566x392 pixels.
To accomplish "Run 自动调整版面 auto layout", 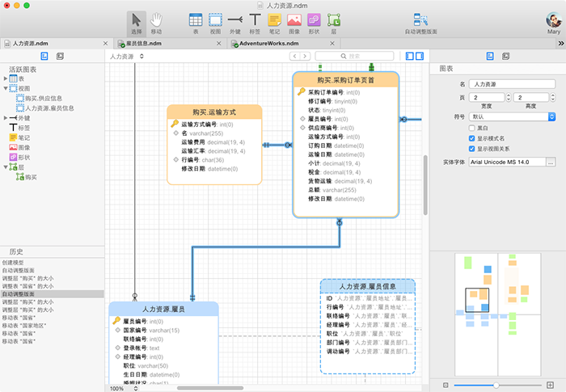I will pos(421,23).
